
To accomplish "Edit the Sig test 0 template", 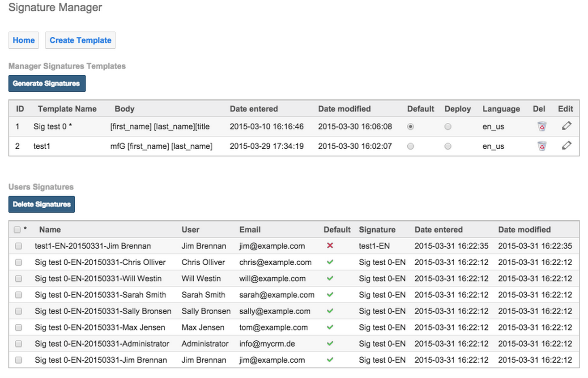I will [567, 126].
